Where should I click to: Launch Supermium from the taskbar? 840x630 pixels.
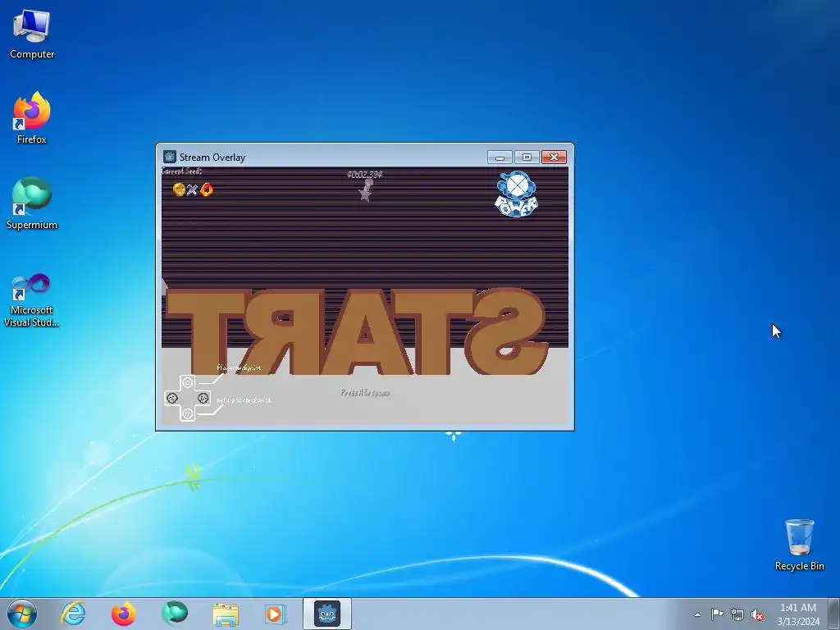(x=175, y=614)
